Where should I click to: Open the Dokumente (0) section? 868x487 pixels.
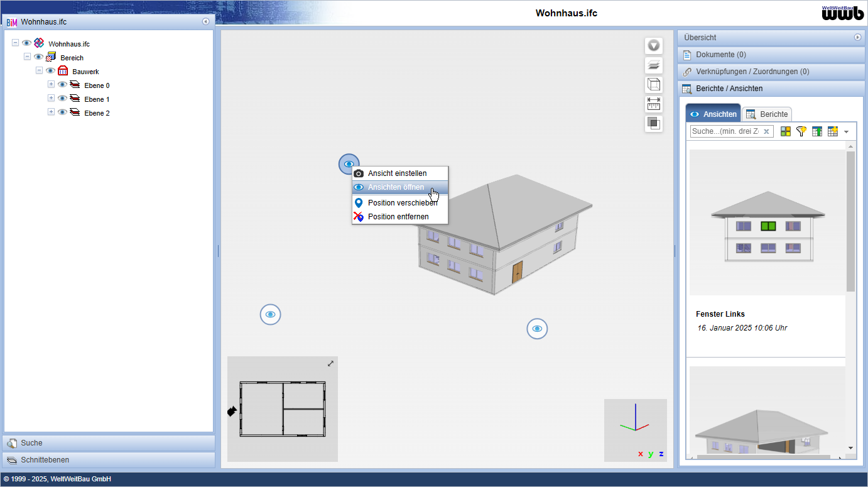click(771, 55)
